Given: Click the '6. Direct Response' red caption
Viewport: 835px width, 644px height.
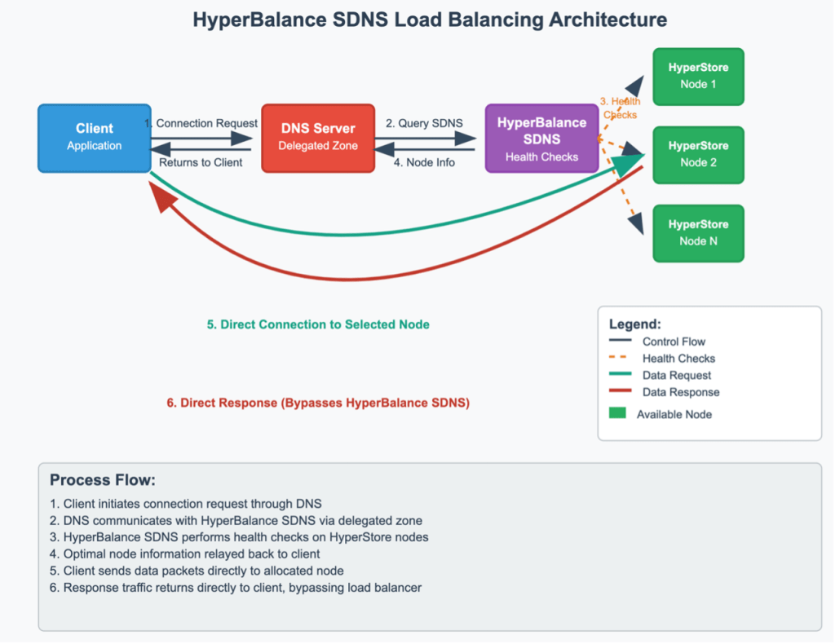Looking at the screenshot, I should tap(318, 403).
